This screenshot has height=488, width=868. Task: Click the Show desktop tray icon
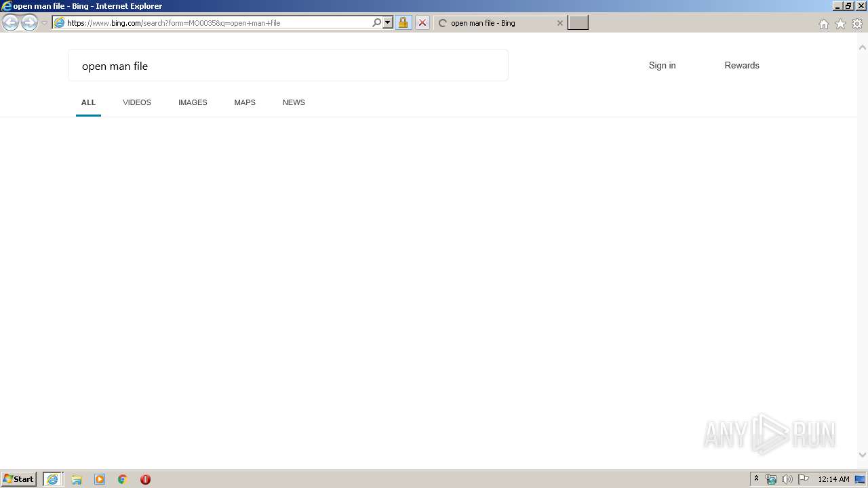(860, 479)
